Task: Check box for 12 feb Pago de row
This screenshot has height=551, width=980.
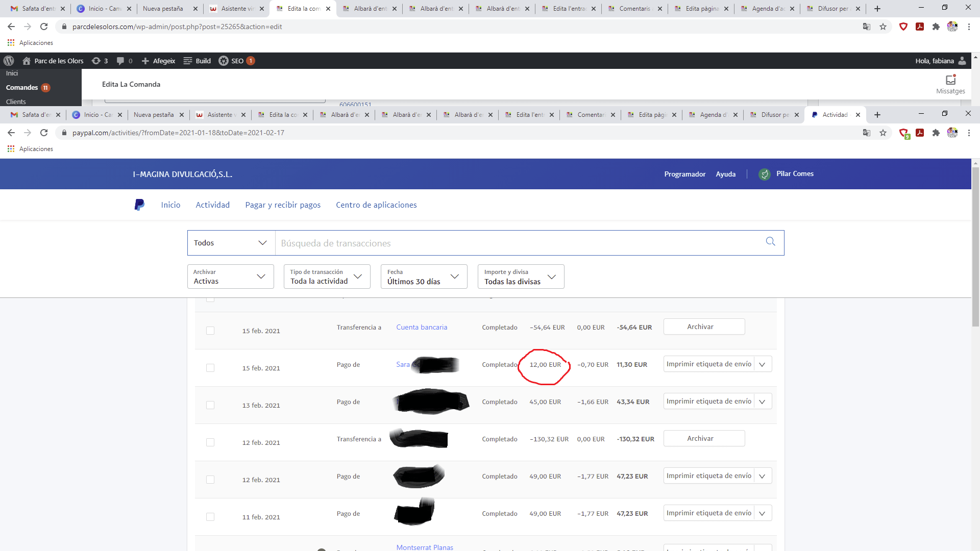Action: pos(210,480)
